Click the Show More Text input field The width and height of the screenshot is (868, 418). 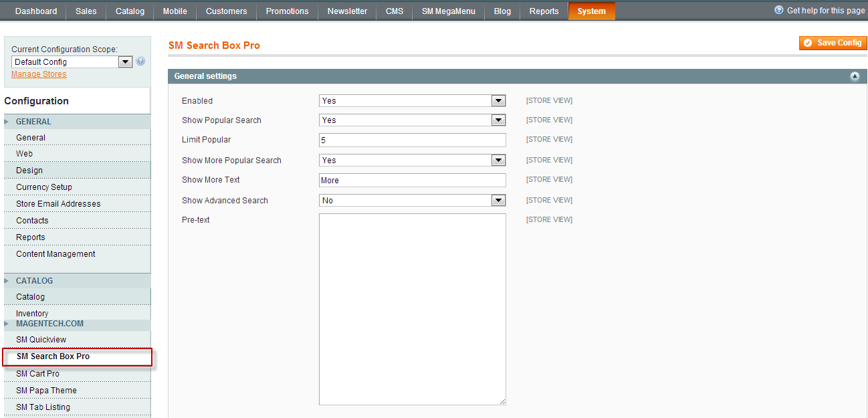pyautogui.click(x=413, y=181)
